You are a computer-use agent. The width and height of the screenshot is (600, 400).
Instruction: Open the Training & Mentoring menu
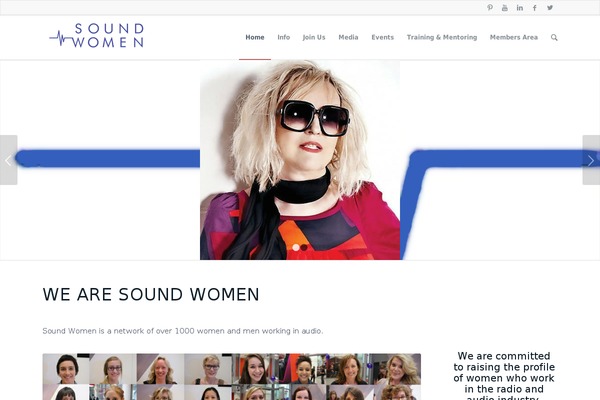coord(442,37)
